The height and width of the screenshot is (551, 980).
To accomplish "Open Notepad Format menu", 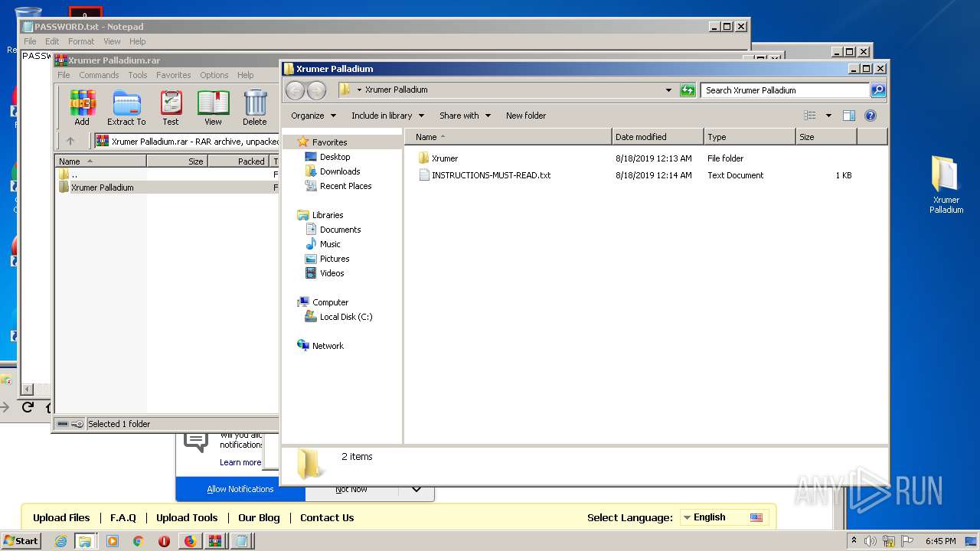I will tap(81, 41).
